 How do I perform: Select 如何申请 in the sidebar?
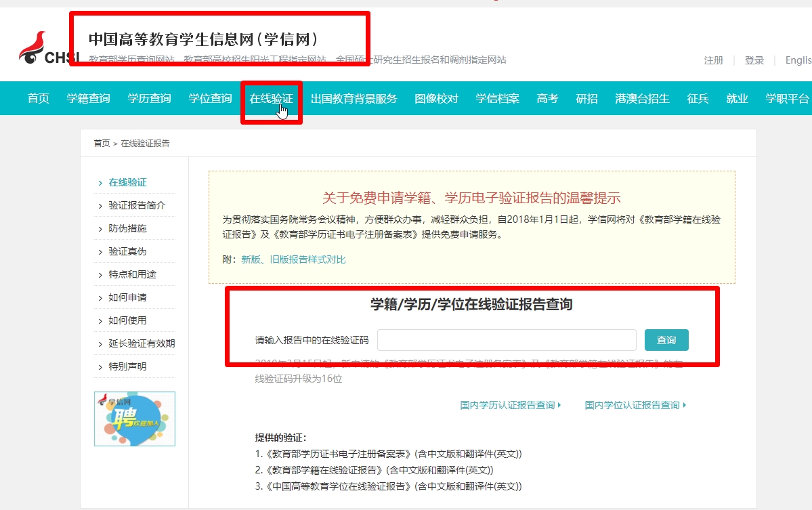pyautogui.click(x=127, y=298)
